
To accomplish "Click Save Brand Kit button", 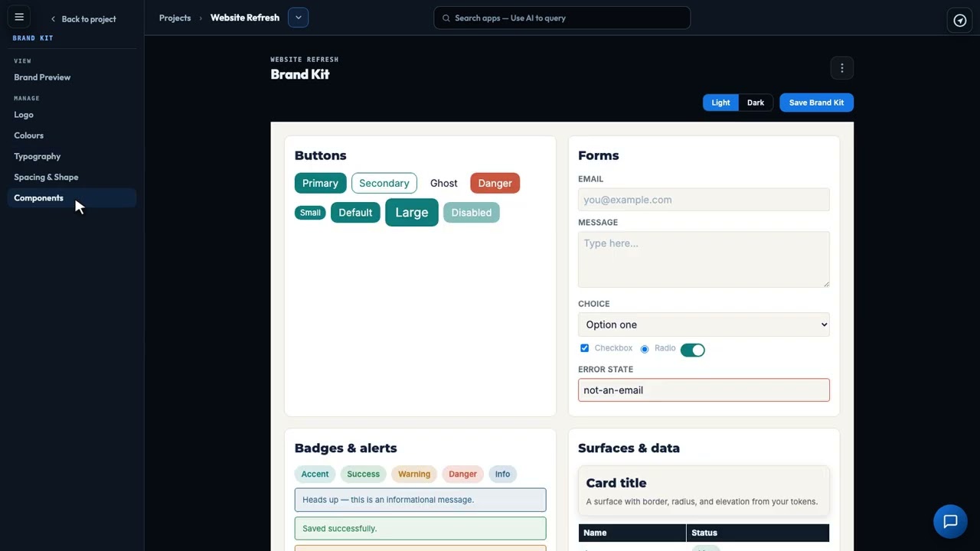I will [816, 103].
